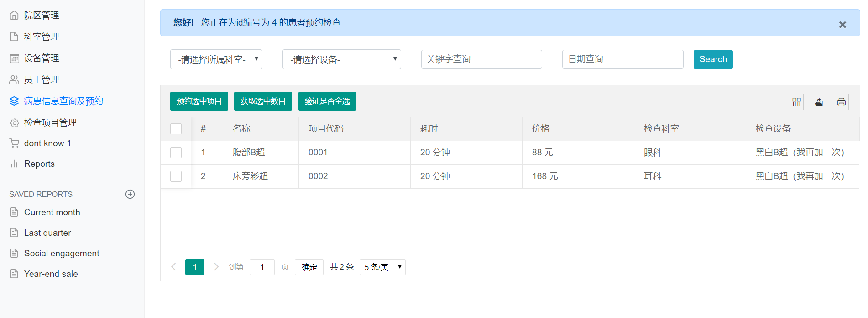Screen dimensions: 868x318
Task: Click the bar chart icon beside Reports
Action: pos(14,164)
